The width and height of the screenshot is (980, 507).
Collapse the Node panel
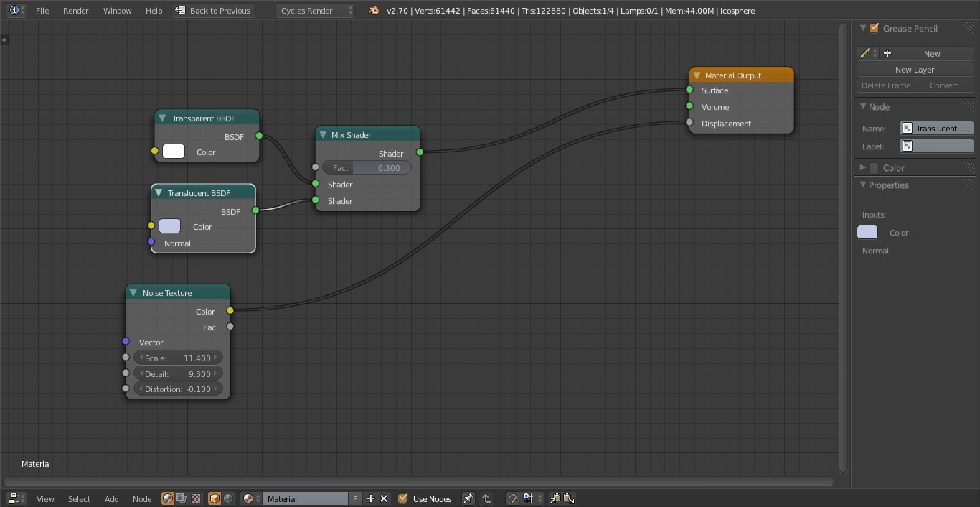[x=863, y=106]
